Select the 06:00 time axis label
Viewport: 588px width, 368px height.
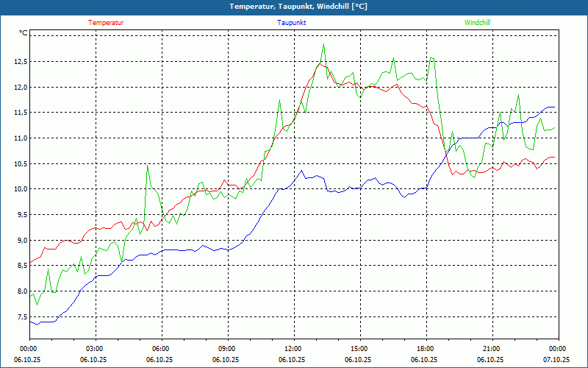pyautogui.click(x=161, y=349)
